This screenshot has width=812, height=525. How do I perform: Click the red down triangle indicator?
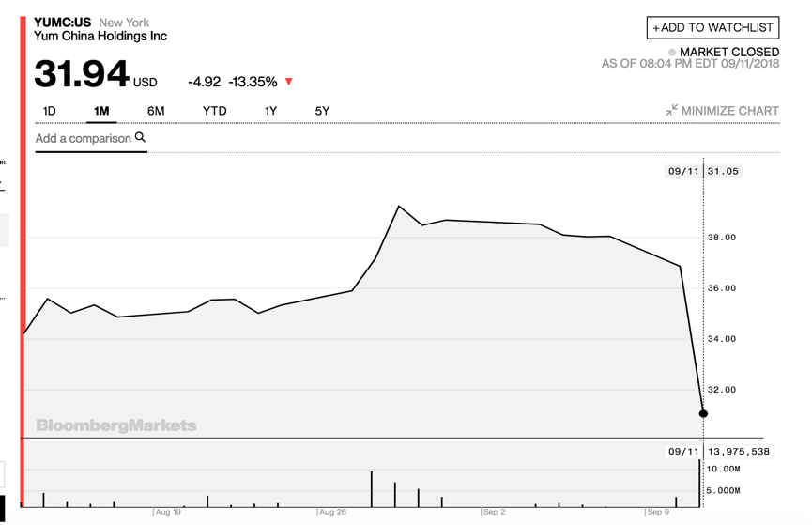click(x=289, y=82)
